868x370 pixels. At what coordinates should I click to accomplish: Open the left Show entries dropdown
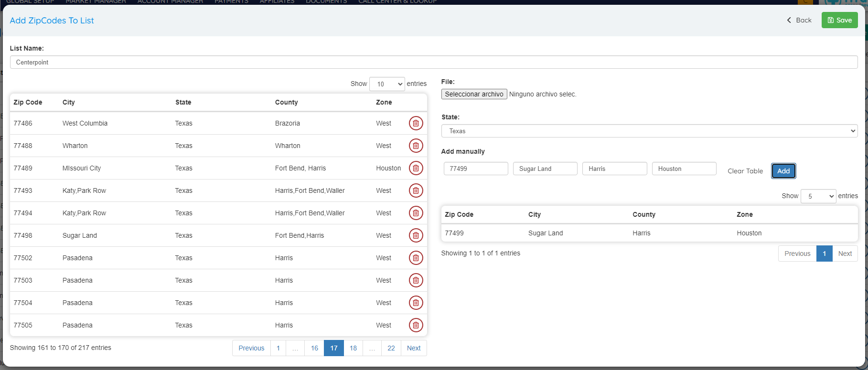point(387,84)
